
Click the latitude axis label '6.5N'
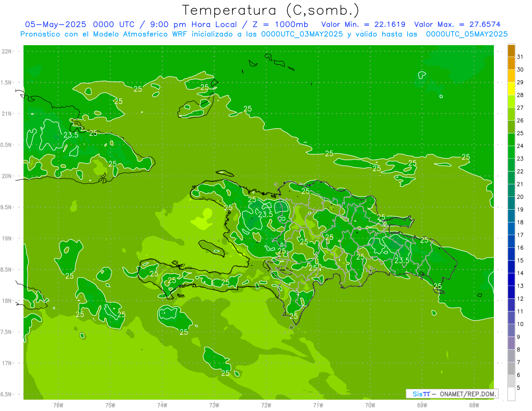[x=7, y=394]
